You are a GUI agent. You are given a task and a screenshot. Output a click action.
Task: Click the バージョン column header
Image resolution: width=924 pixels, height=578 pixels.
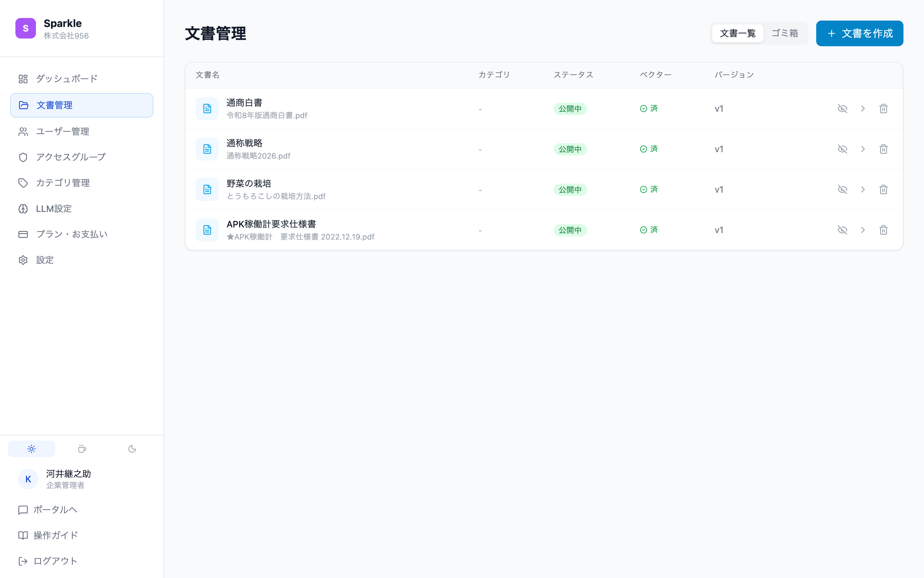(x=734, y=75)
